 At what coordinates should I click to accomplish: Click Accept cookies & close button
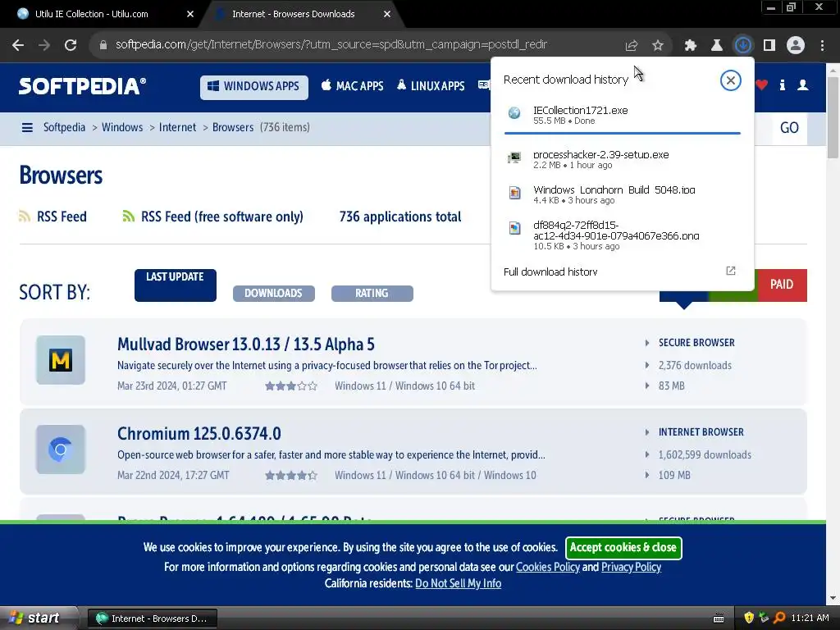click(x=623, y=547)
